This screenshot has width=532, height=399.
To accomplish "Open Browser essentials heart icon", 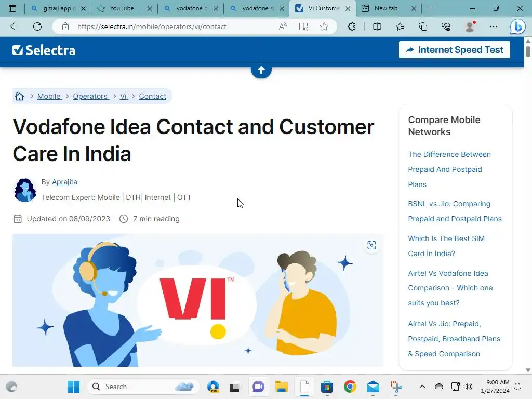I will (x=446, y=26).
